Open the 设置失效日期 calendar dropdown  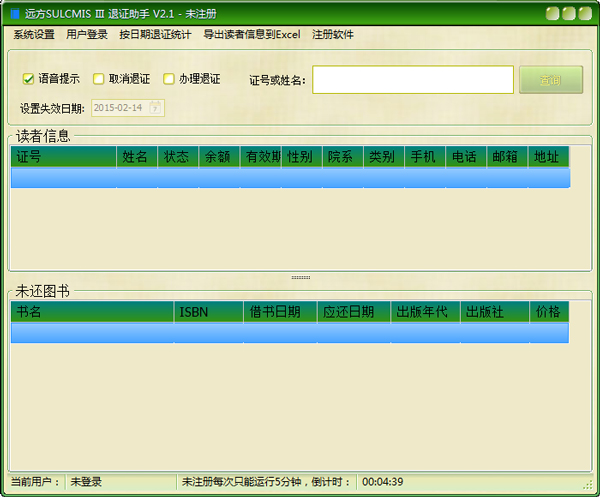click(155, 108)
